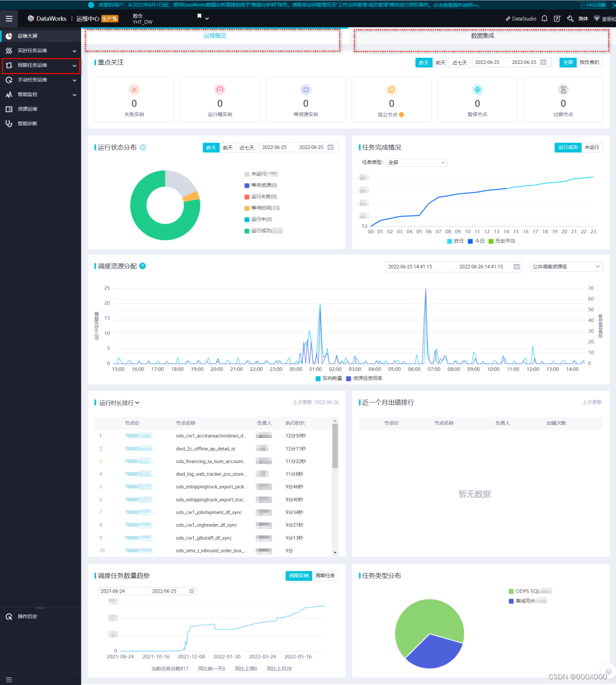Select 运行成功 in 任务完成情况
The image size is (616, 685).
point(568,147)
